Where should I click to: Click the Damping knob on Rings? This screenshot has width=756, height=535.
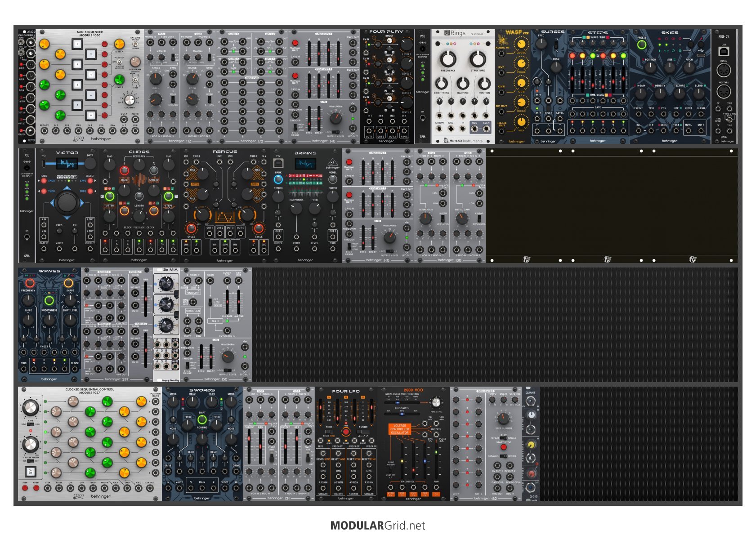pos(463,83)
